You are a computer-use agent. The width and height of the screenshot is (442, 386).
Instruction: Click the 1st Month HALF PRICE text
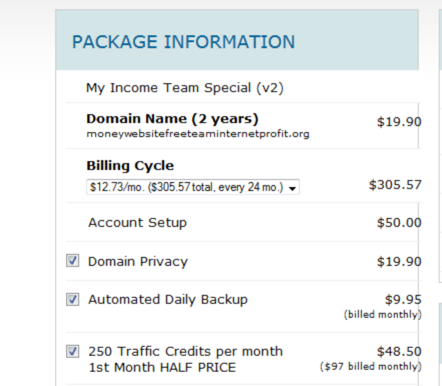[162, 367]
